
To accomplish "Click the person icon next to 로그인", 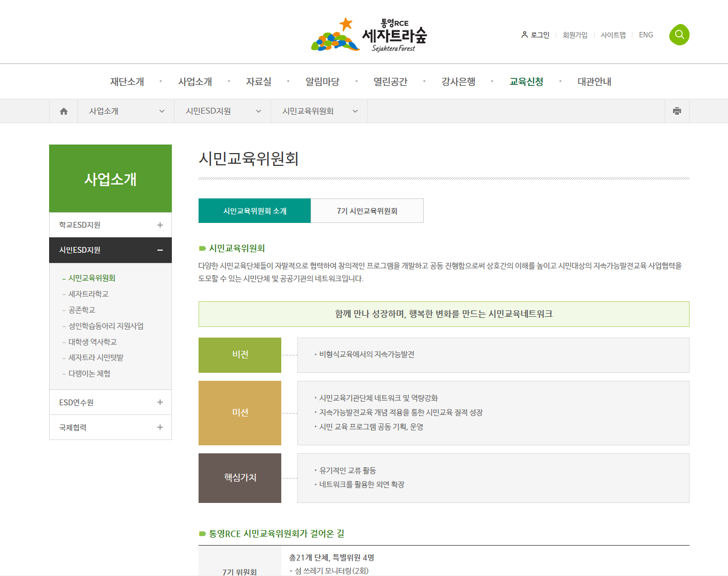I will pos(524,35).
